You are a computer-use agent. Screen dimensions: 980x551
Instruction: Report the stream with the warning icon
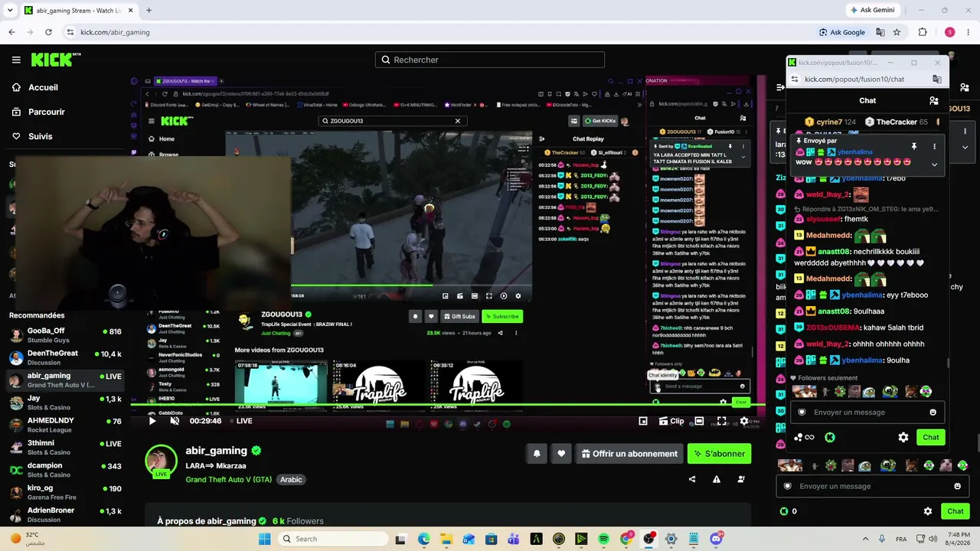[x=717, y=479]
